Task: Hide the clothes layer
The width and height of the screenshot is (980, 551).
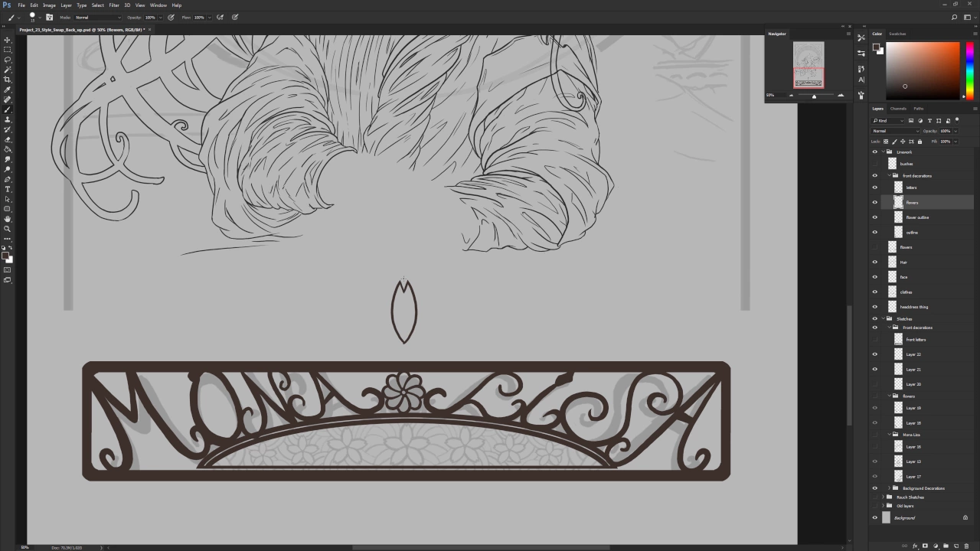Action: [x=875, y=292]
